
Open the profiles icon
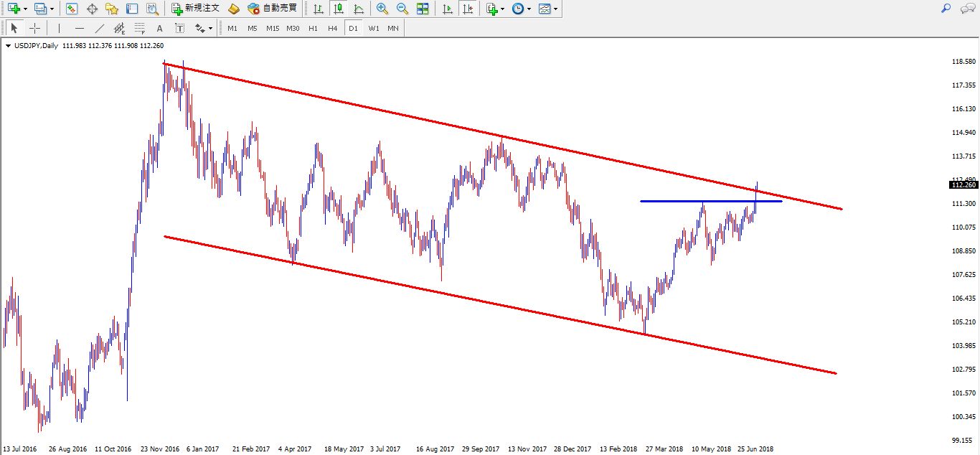40,9
